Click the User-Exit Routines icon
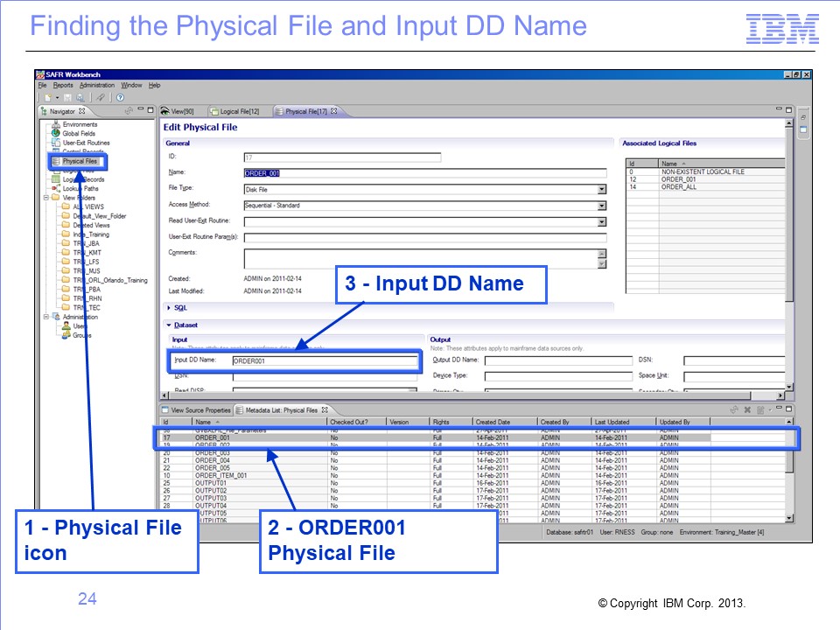The width and height of the screenshot is (840, 630). click(56, 143)
